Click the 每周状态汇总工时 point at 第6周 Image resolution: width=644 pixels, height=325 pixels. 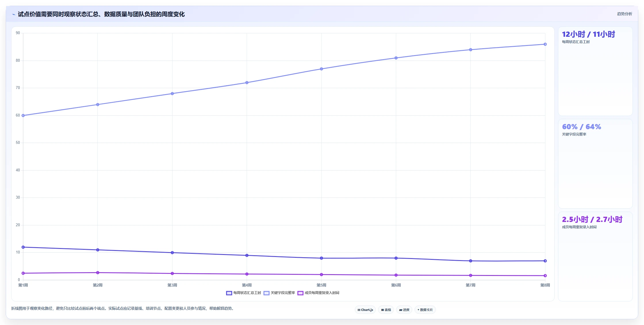396,258
